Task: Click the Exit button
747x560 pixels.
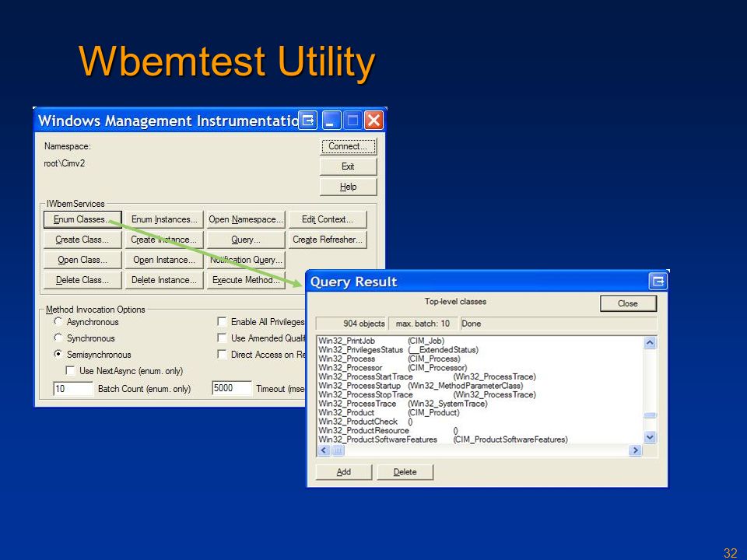Action: coord(349,166)
